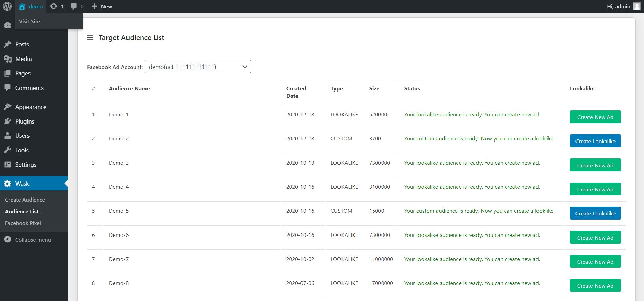644x301 pixels.
Task: Click the Created Date column header
Action: pyautogui.click(x=296, y=92)
